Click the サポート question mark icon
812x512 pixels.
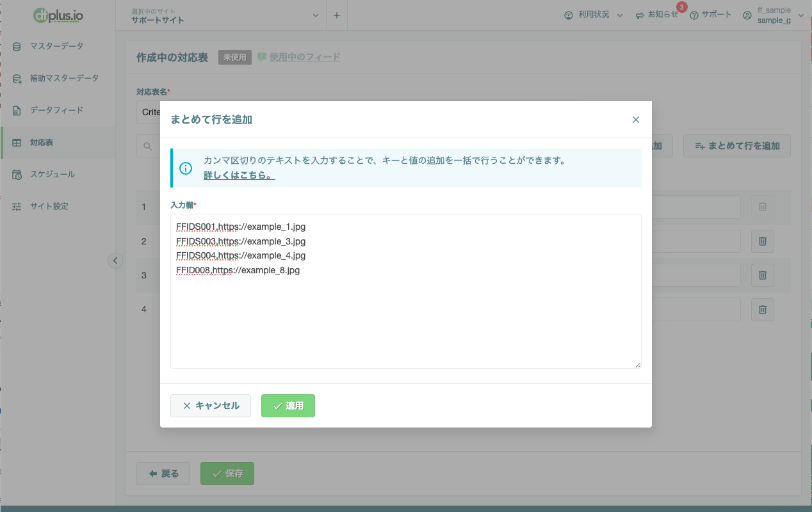(694, 15)
